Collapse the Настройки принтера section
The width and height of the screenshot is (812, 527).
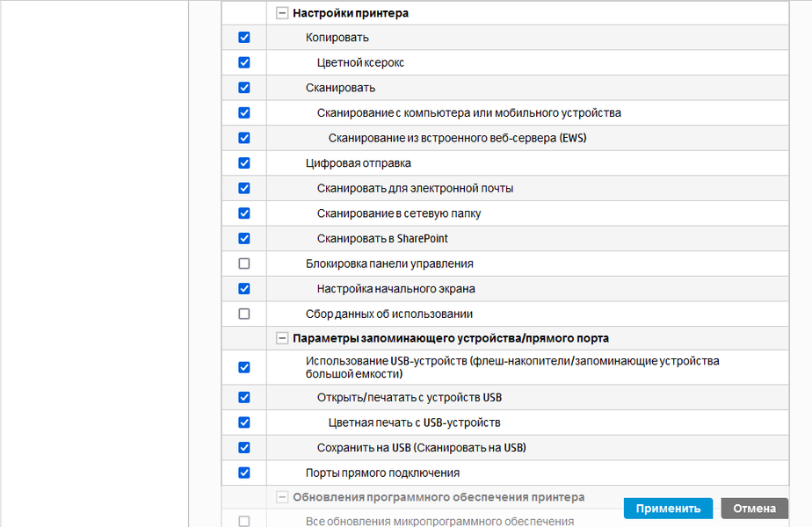pyautogui.click(x=282, y=13)
